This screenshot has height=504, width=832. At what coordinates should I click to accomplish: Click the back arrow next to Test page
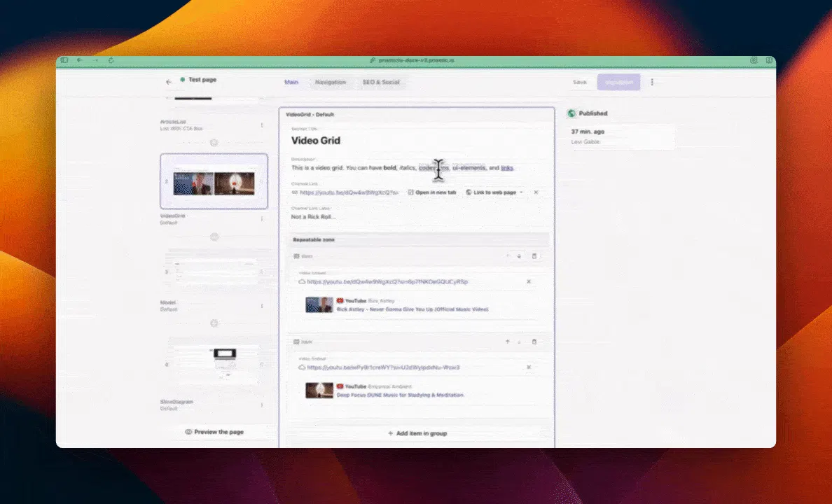coord(169,80)
